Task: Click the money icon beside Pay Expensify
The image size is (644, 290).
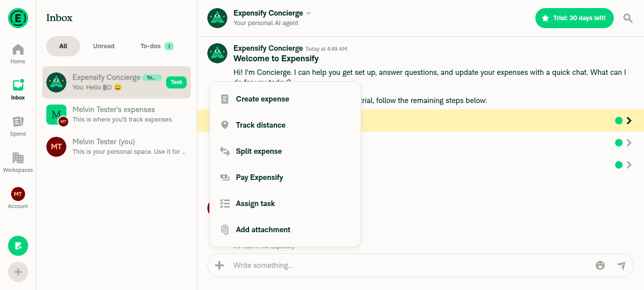Action: coord(225,177)
